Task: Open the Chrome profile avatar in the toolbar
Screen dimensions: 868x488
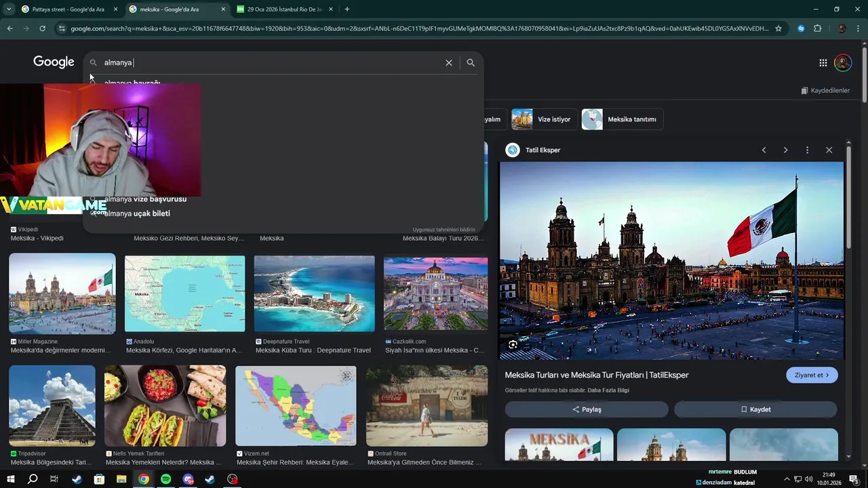Action: click(842, 28)
